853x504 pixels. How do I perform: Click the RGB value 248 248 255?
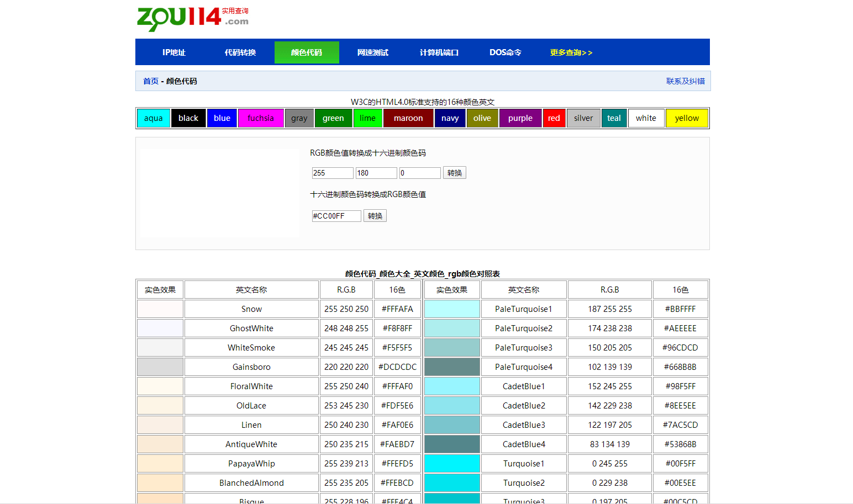click(346, 328)
